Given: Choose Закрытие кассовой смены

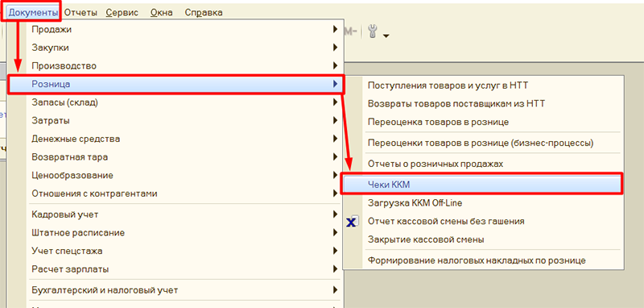Looking at the screenshot, I should 483,239.
